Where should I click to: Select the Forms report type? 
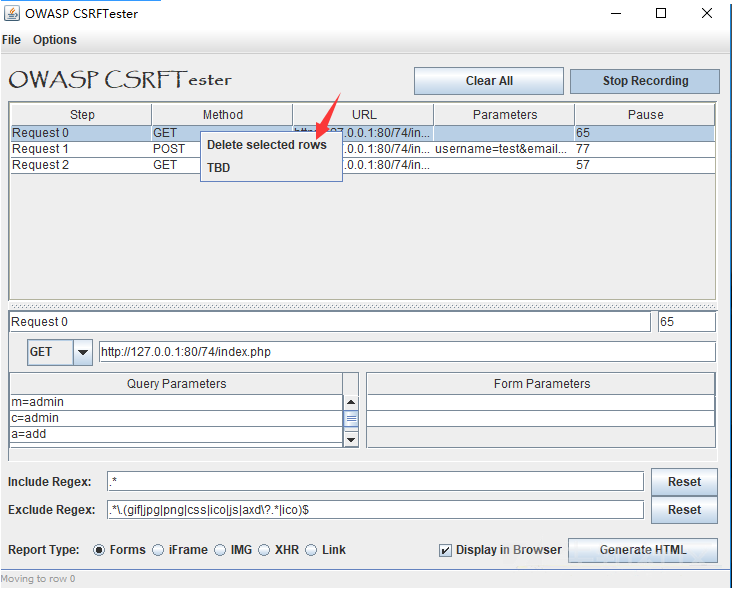[x=99, y=550]
